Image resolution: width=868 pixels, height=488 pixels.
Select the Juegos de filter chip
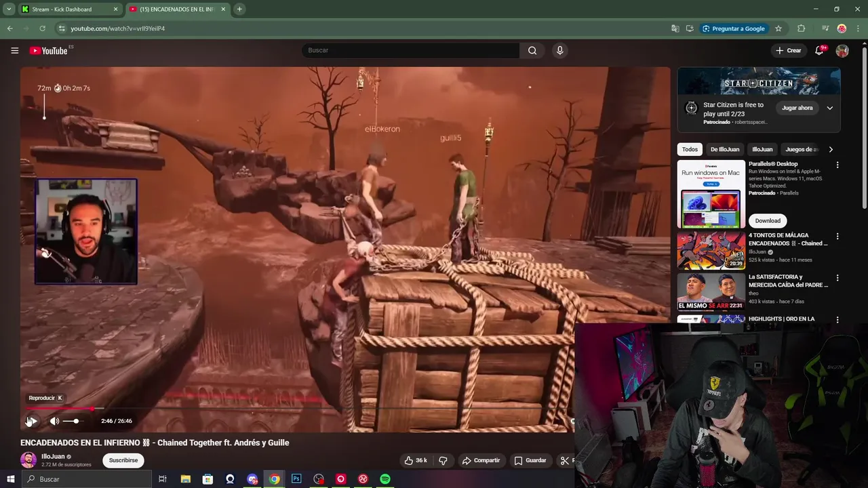pos(802,149)
